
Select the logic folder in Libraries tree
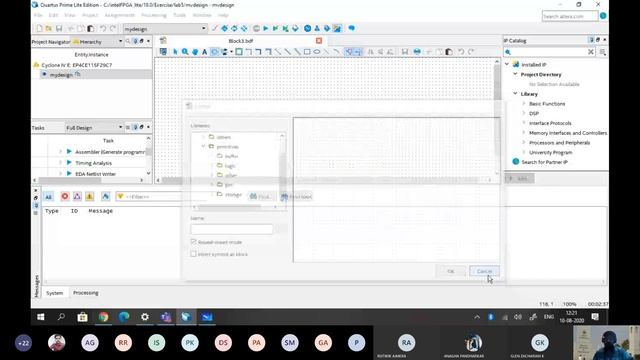pos(230,166)
